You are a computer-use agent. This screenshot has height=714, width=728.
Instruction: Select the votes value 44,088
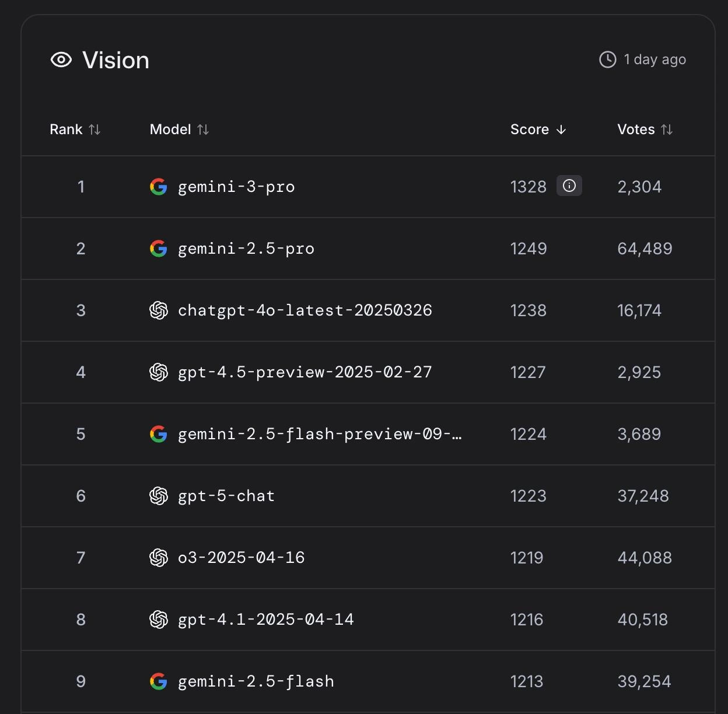645,558
